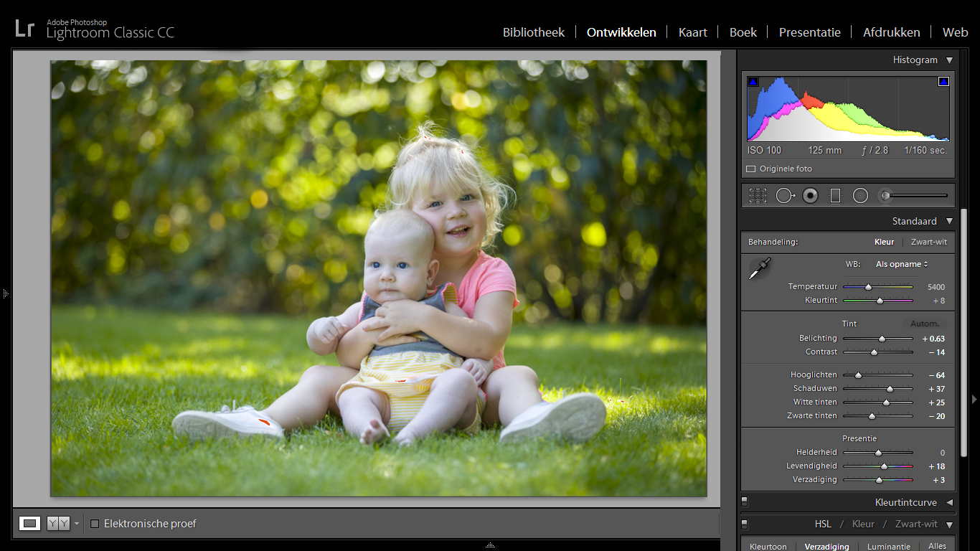Switch HSL panel to Kleur mode

[x=863, y=524]
